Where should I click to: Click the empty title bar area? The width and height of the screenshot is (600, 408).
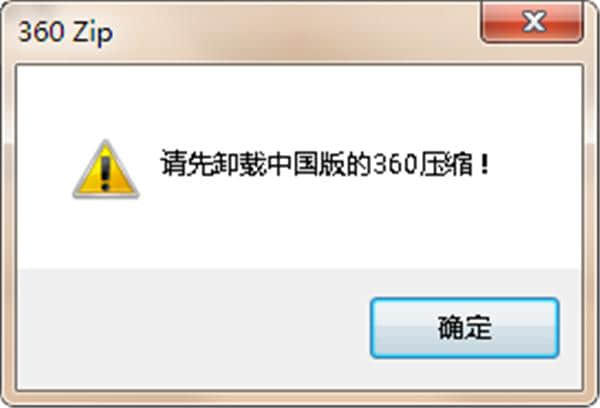click(295, 32)
